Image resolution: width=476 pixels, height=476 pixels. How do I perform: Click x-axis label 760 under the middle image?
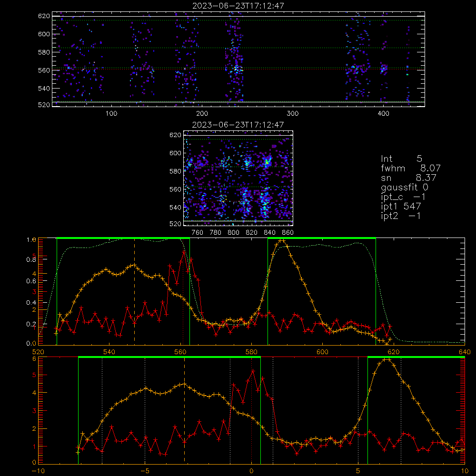point(198,233)
